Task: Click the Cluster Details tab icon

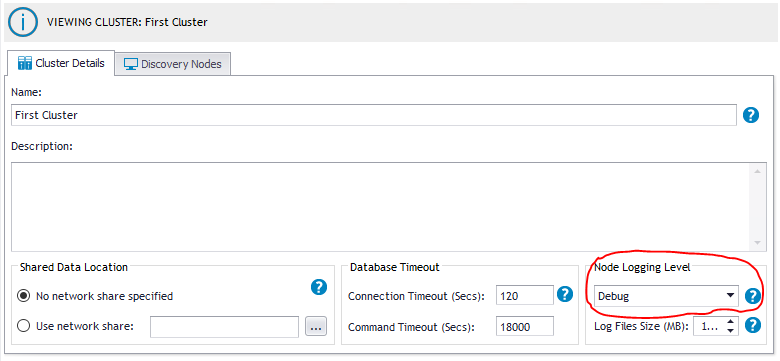Action: pyautogui.click(x=24, y=64)
